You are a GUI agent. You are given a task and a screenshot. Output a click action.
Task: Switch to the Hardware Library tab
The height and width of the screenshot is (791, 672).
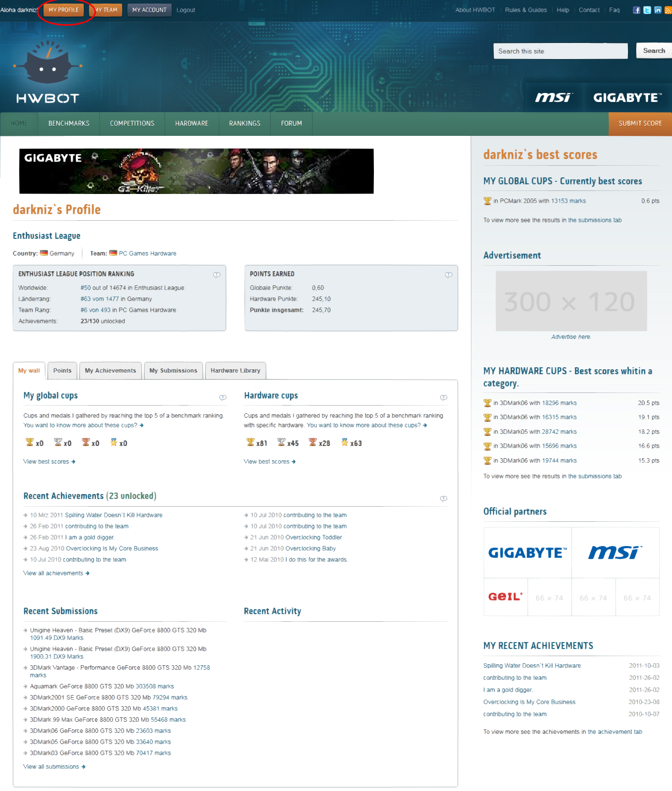[x=235, y=371]
